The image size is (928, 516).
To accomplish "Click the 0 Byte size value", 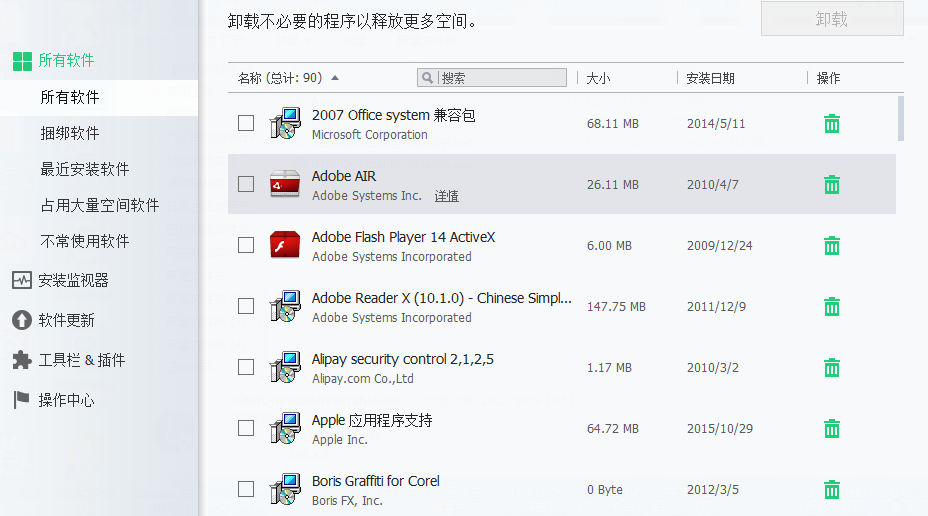I will point(605,489).
